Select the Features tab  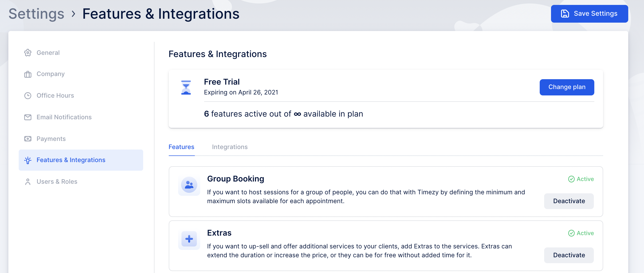[181, 147]
